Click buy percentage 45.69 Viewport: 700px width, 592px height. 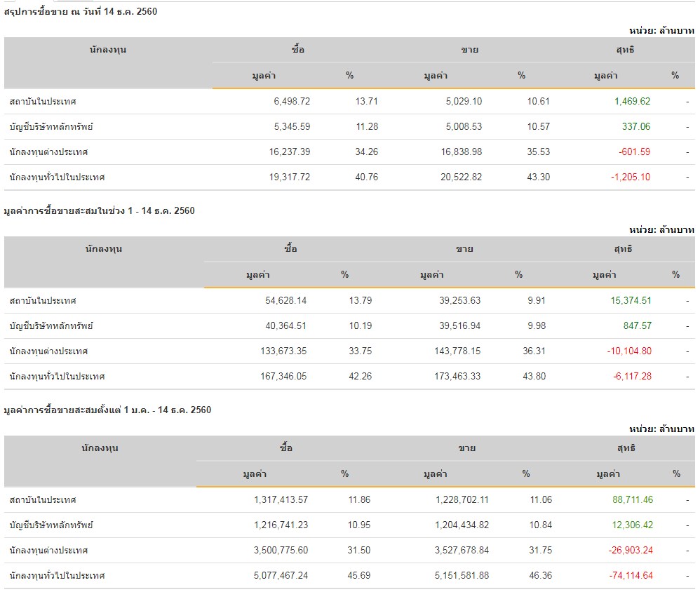click(x=358, y=575)
